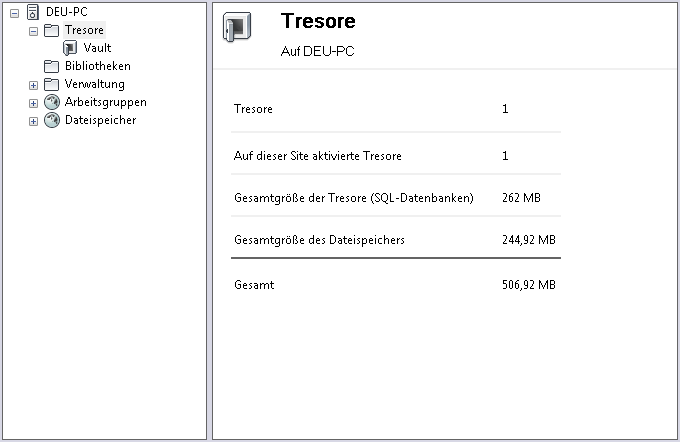Collapse the DEU-PC tree node
This screenshot has height=442, width=680.
coord(15,13)
